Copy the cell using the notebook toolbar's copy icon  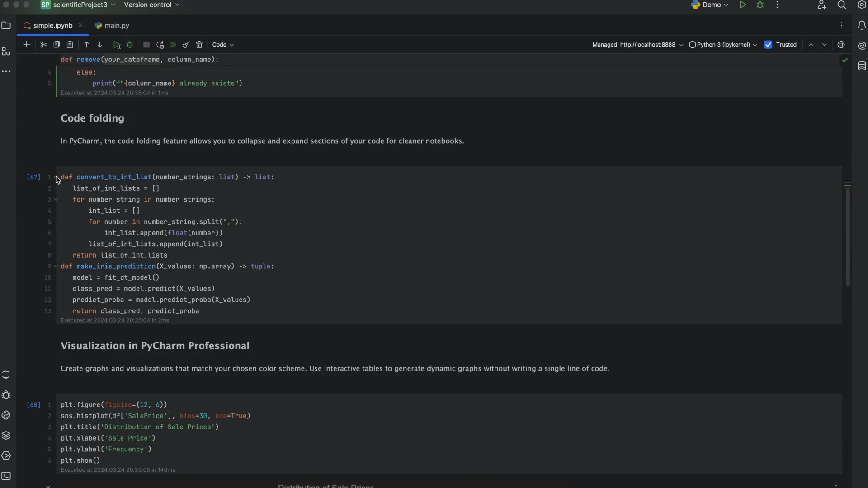pyautogui.click(x=57, y=45)
